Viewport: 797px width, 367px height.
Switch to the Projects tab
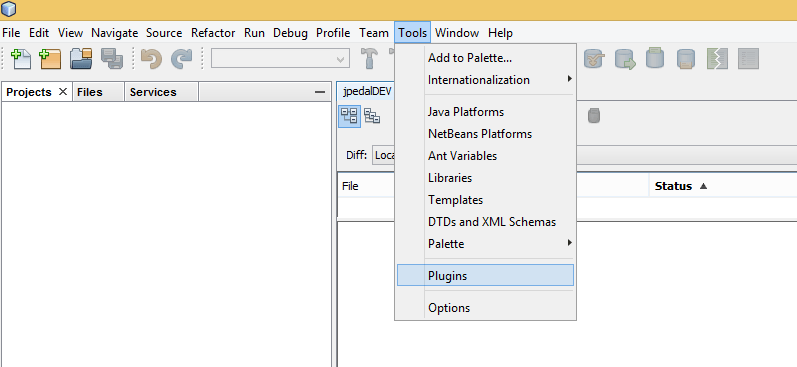29,92
